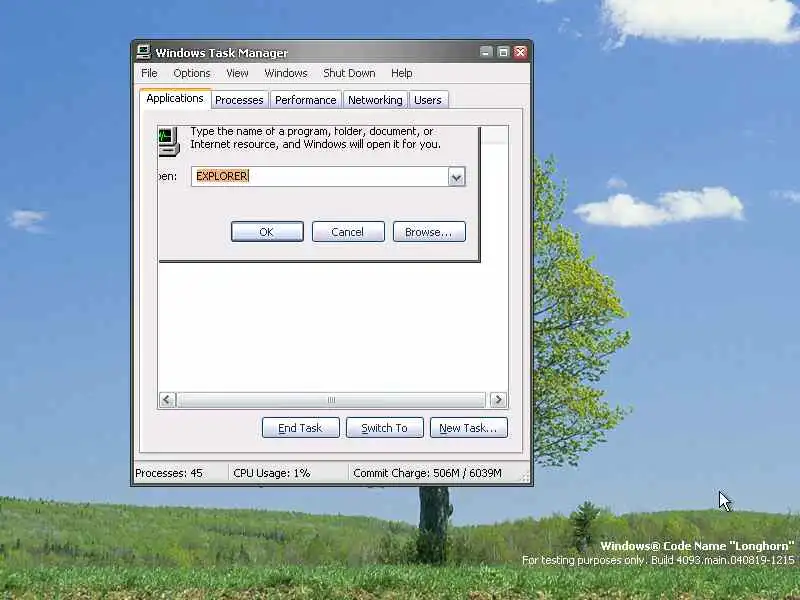Open the Options menu
The image size is (800, 600).
[x=192, y=73]
